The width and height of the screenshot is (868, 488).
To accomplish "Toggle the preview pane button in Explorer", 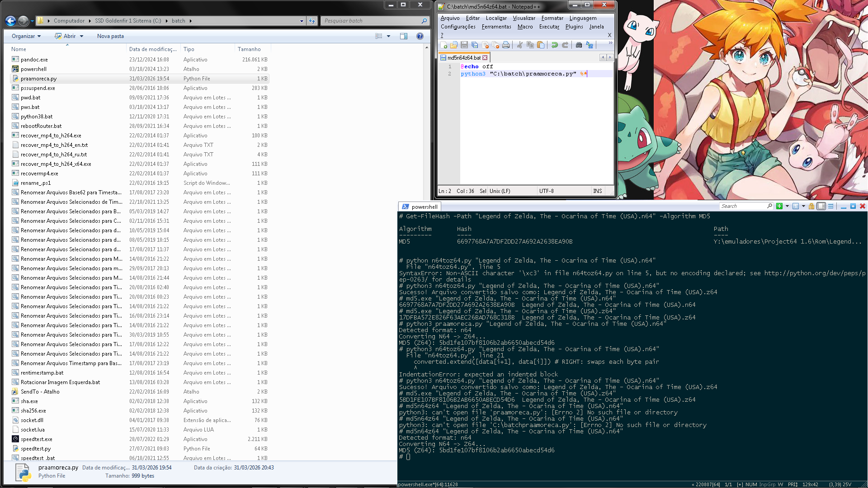I will click(404, 36).
